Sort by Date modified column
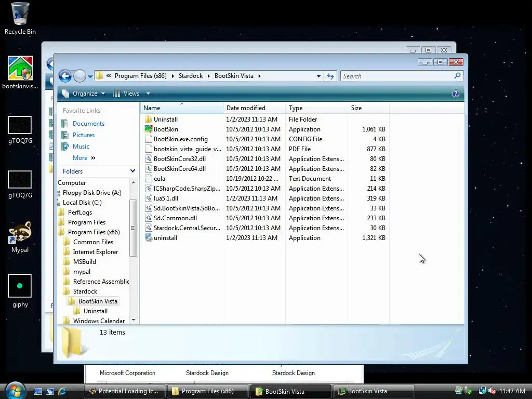Viewport: 532px width, 399px height. [x=254, y=108]
